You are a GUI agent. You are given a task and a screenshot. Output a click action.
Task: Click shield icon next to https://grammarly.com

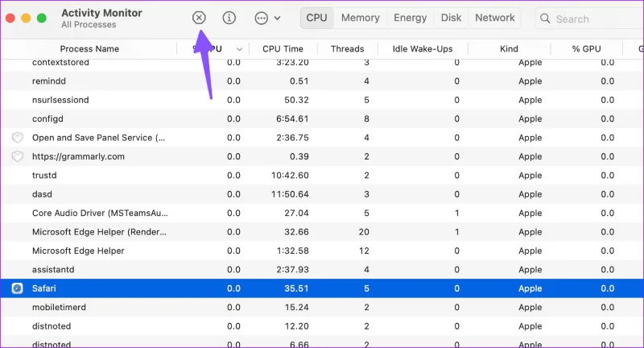(17, 156)
